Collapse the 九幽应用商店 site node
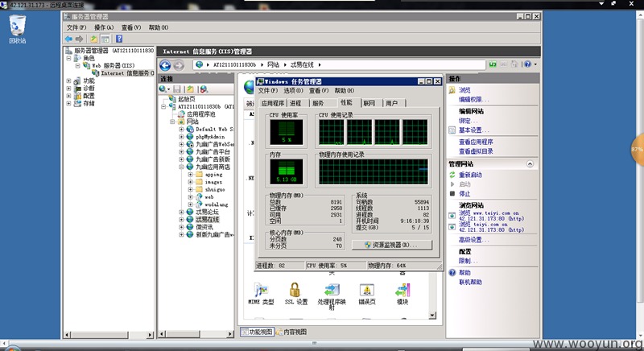The image size is (644, 351). coord(181,167)
